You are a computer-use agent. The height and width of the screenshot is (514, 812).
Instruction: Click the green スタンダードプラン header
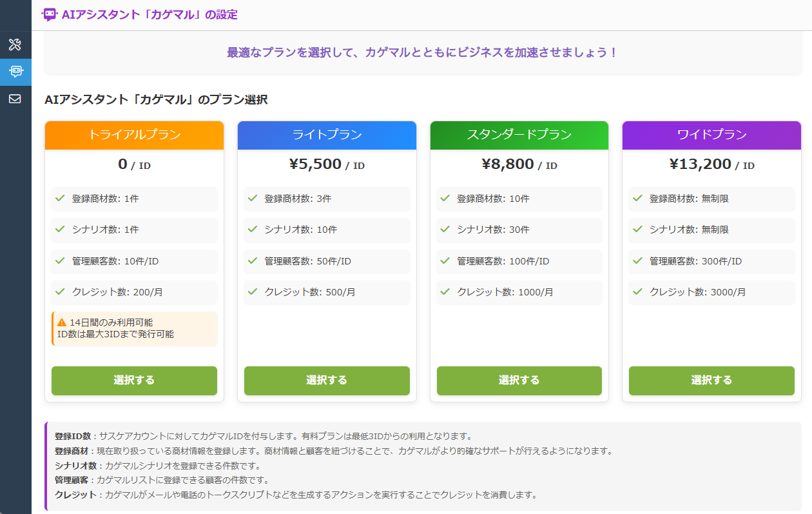click(519, 135)
